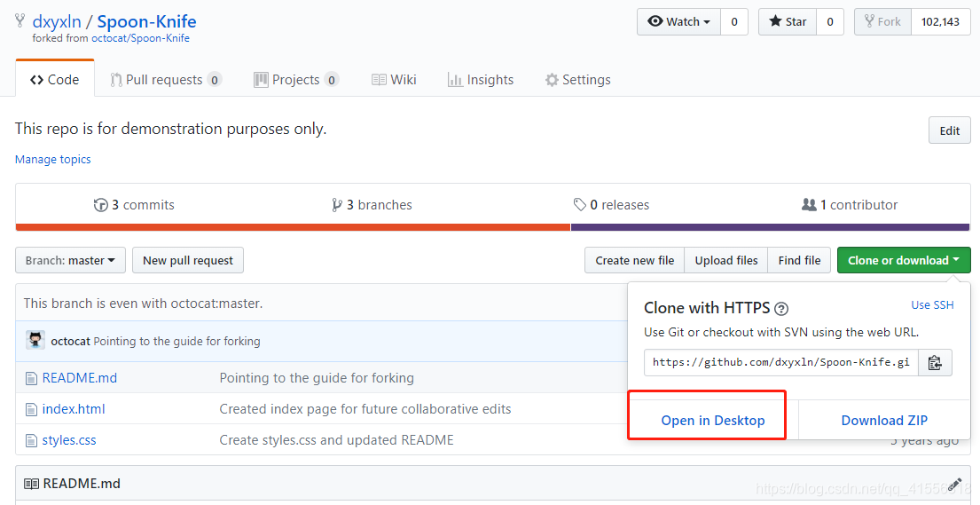Click the file icon beside styles.css
Screen dimensions: 980x505
pos(31,440)
